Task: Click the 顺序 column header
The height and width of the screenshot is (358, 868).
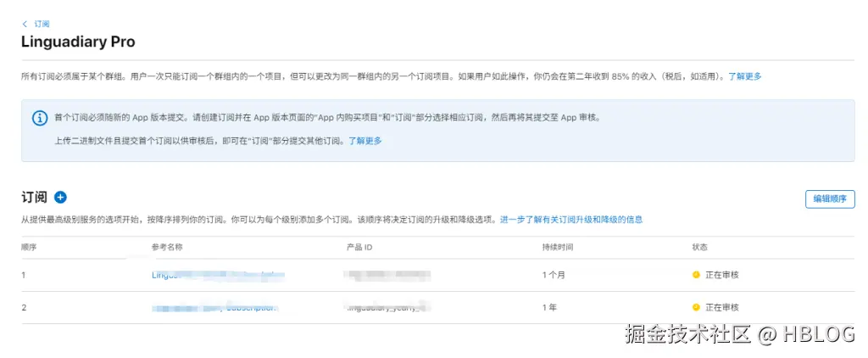Action: (30, 247)
